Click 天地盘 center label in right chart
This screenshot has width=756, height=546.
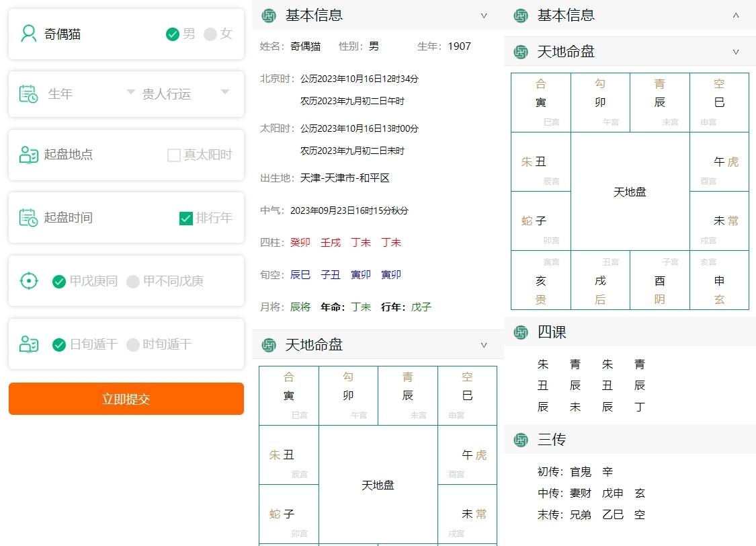tap(630, 192)
